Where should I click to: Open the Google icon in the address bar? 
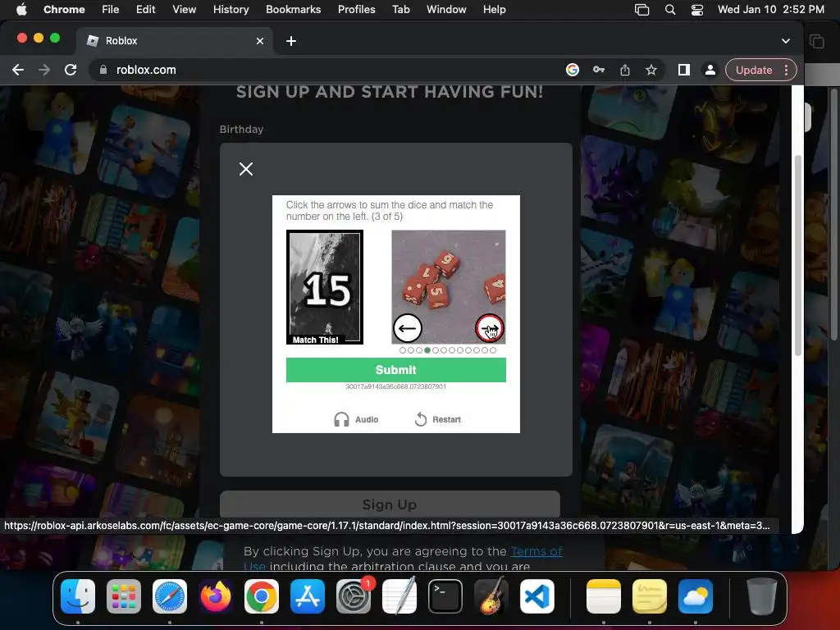572,71
